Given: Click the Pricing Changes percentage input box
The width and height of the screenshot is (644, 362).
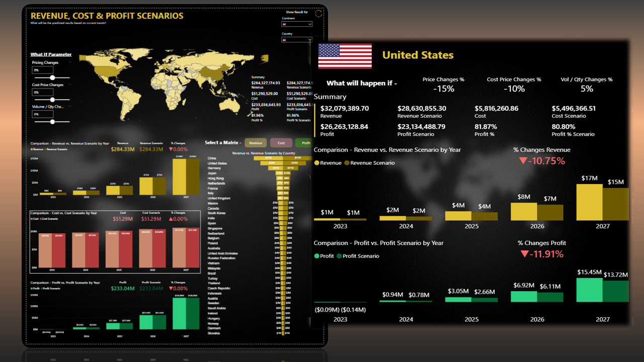Looking at the screenshot, I should 43,70.
